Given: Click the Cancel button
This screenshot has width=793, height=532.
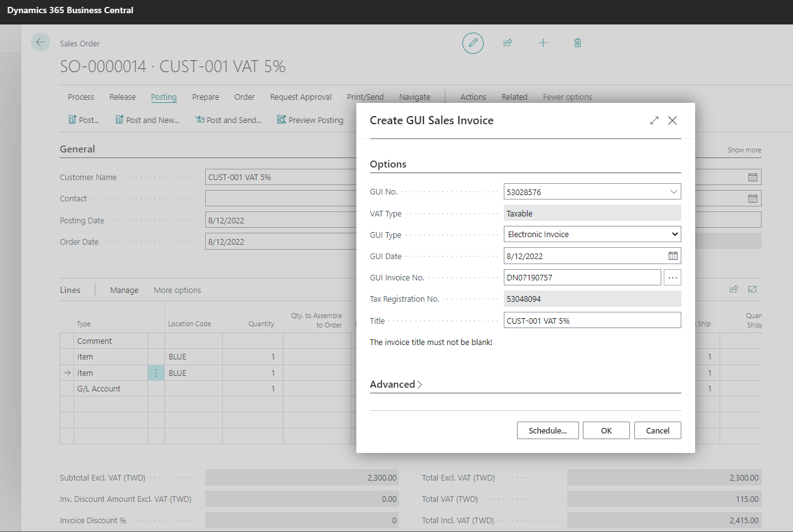Looking at the screenshot, I should tap(657, 430).
